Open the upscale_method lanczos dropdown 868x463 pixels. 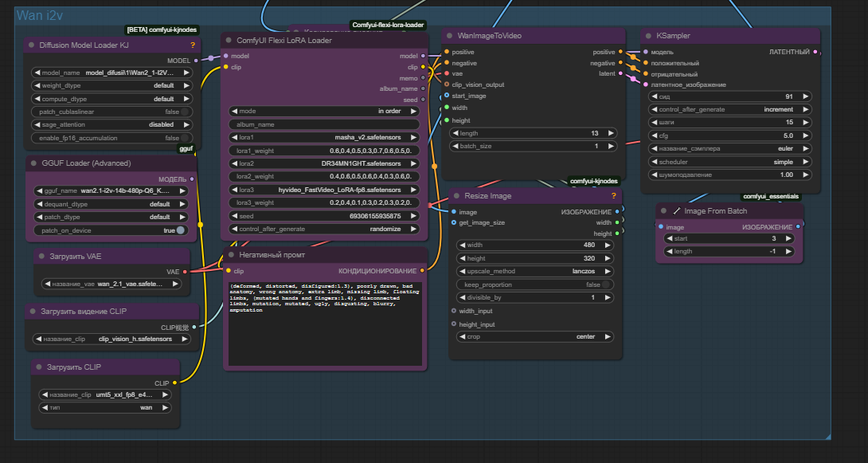tap(535, 272)
